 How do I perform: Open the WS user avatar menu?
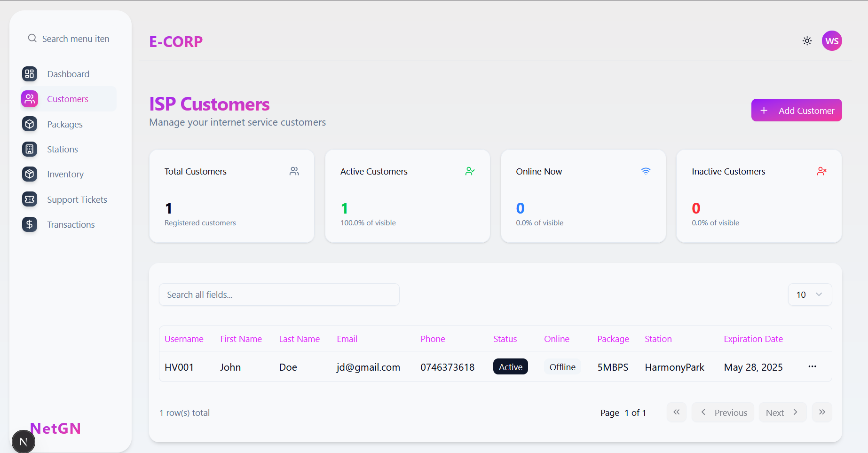831,41
